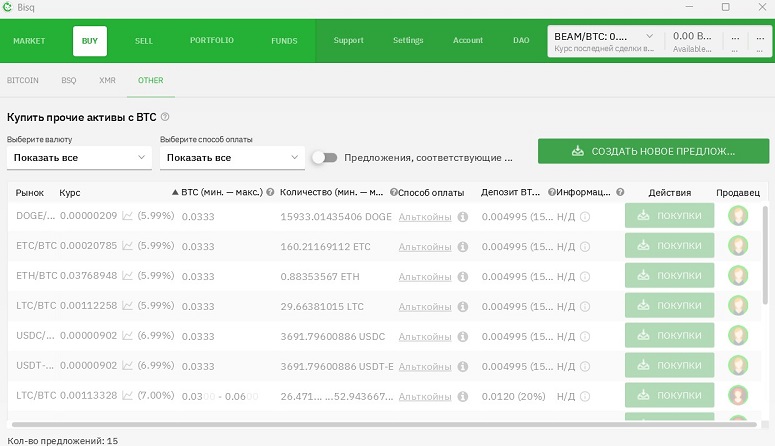Click Н/Д info icon in ETH/BTC row
775x446 pixels.
click(x=585, y=276)
